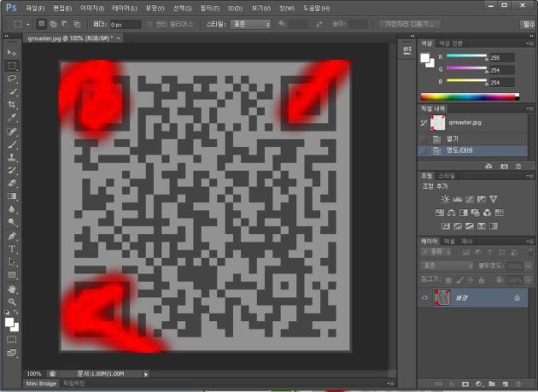The image size is (538, 392).
Task: Open the tool preset picker dropdown
Action: click(28, 25)
